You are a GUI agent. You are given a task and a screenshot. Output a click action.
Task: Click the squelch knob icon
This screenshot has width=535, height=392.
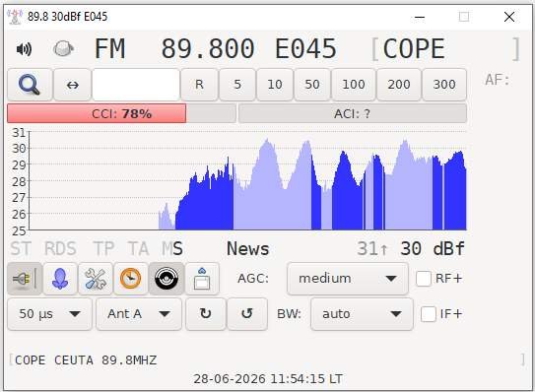(63, 48)
